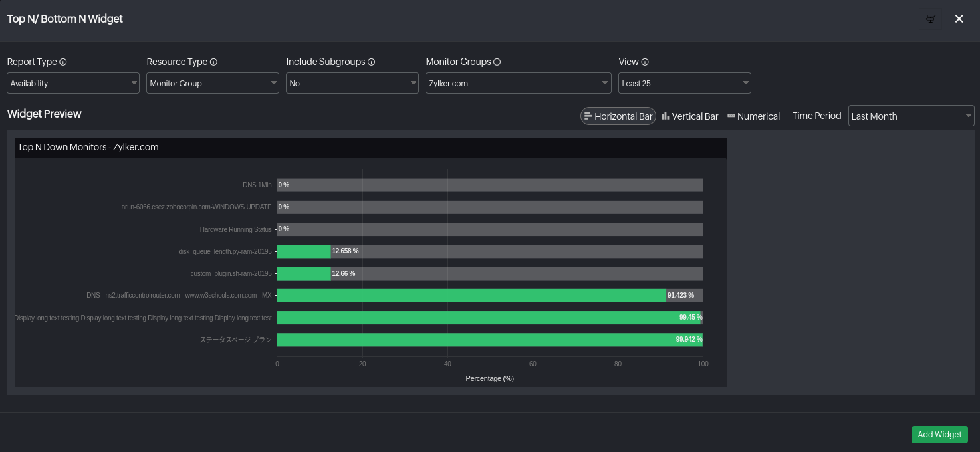Click the info icon beside Resource Type
Image resolution: width=980 pixels, height=452 pixels.
[x=213, y=62]
